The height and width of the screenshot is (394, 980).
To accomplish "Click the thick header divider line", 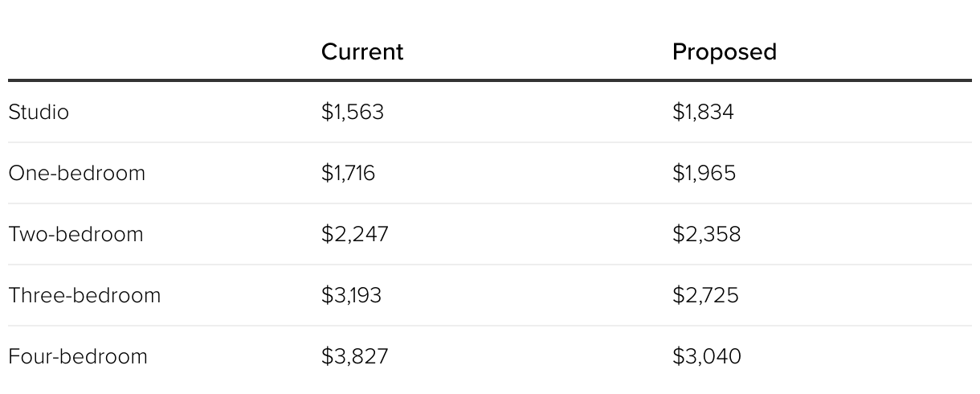I will pos(490,80).
